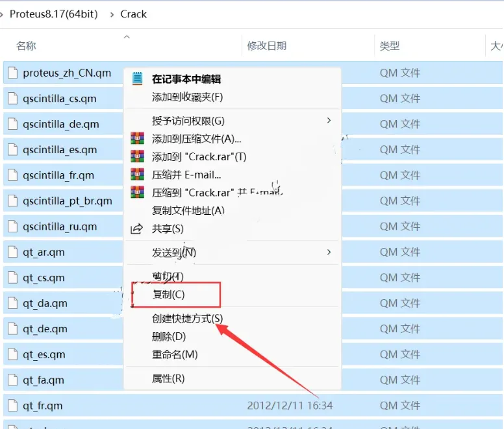Select file name qt_ar.qm
Image resolution: width=504 pixels, height=429 pixels.
coord(44,252)
